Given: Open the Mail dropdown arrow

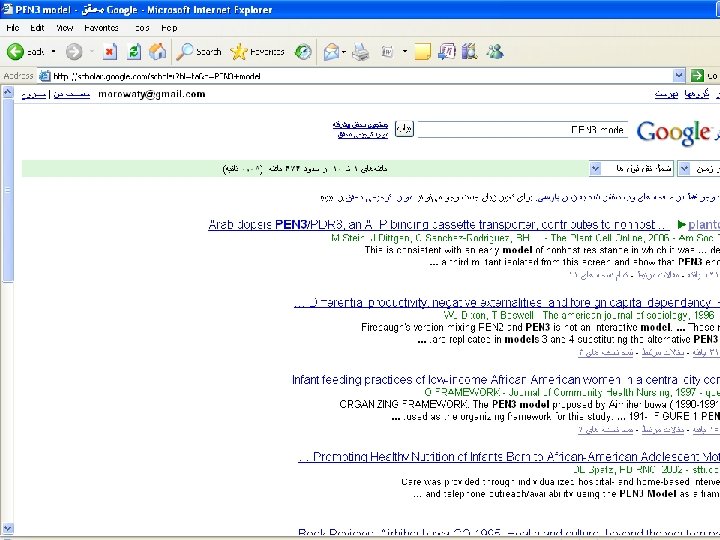Looking at the screenshot, I should [344, 52].
